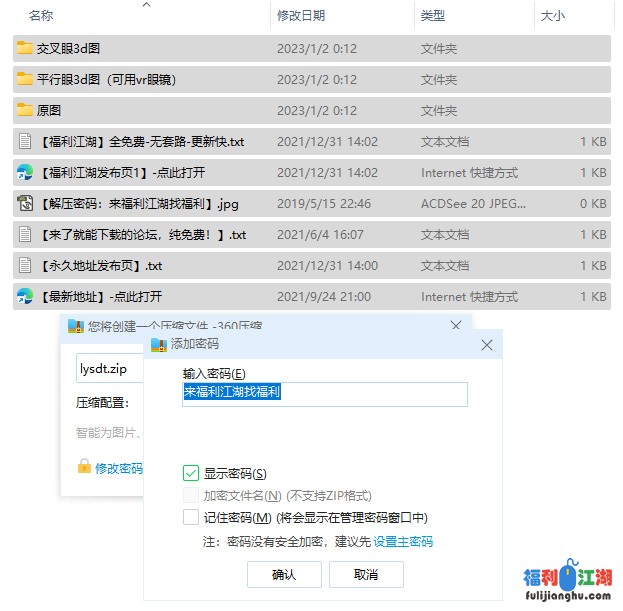
Task: Click the 永久地址发布页.txt document icon
Action: pyautogui.click(x=25, y=265)
